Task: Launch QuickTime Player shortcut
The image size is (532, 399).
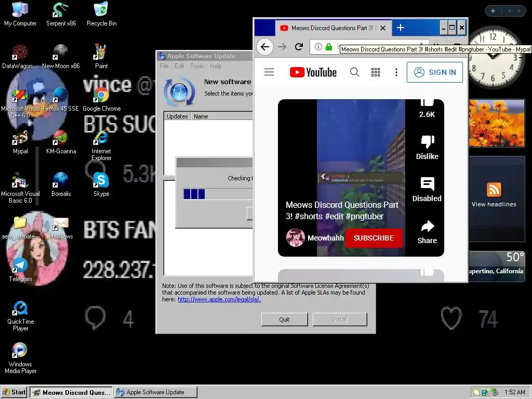Action: 20,315
